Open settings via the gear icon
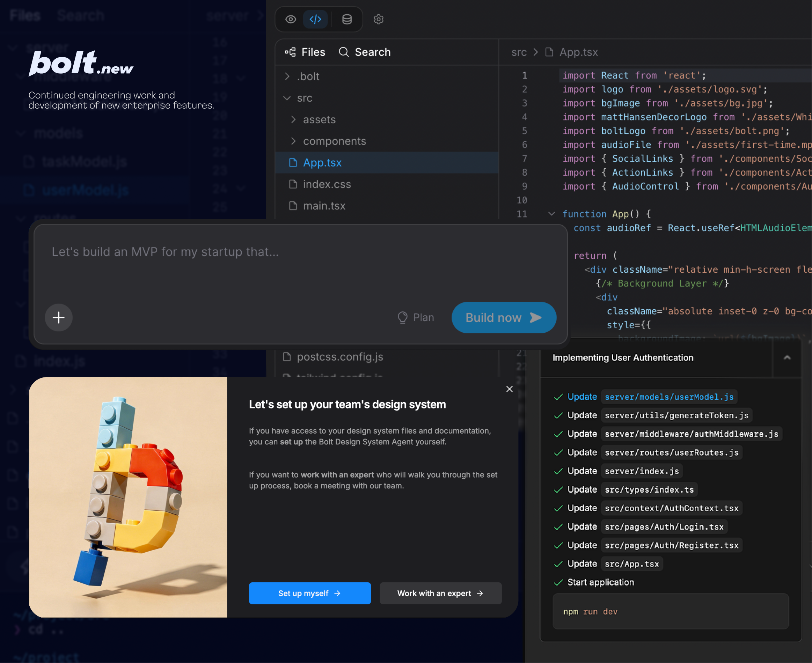The height and width of the screenshot is (663, 812). coord(378,19)
